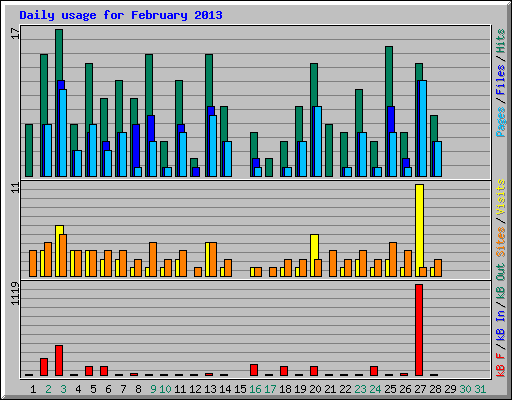
Task: Click the Hits axis maximum value '17'
Action: [15, 33]
